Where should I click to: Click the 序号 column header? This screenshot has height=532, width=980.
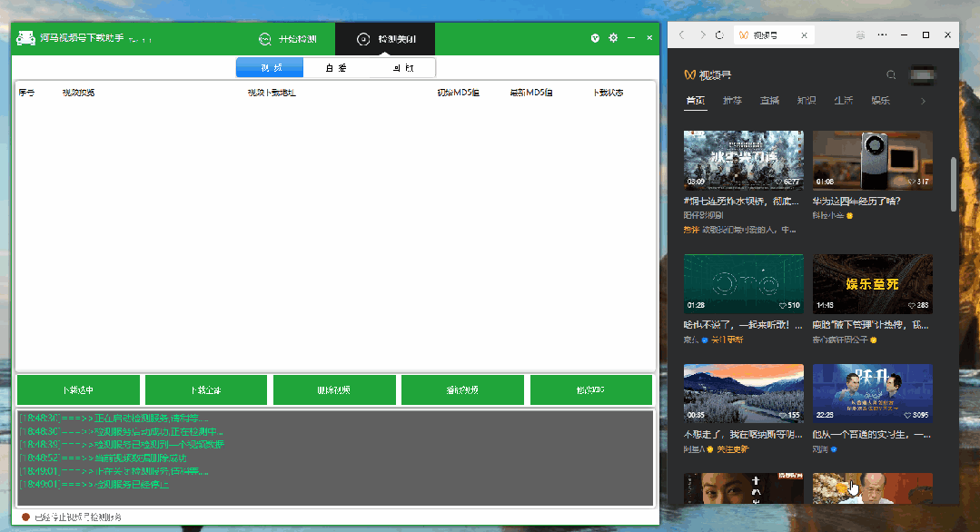(27, 93)
